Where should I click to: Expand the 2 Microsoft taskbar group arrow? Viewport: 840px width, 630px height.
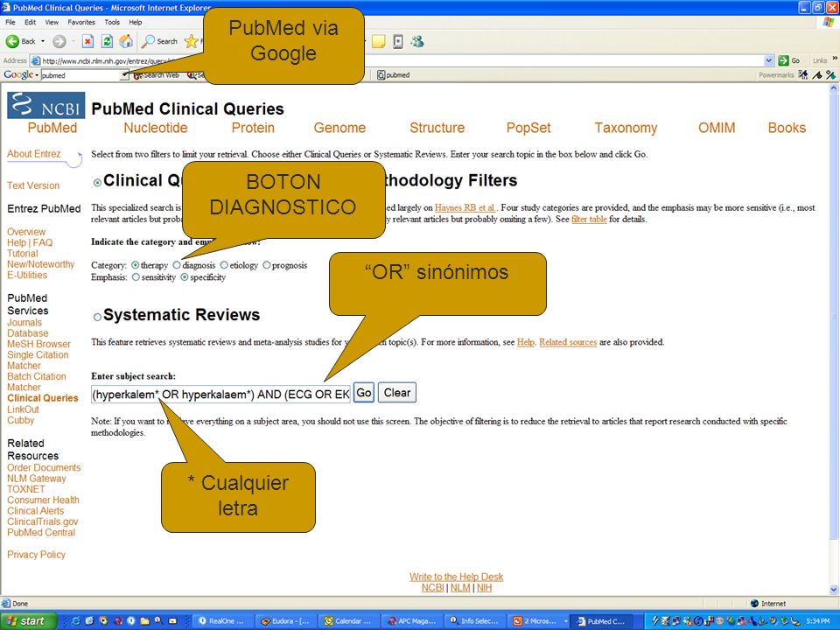[x=566, y=621]
